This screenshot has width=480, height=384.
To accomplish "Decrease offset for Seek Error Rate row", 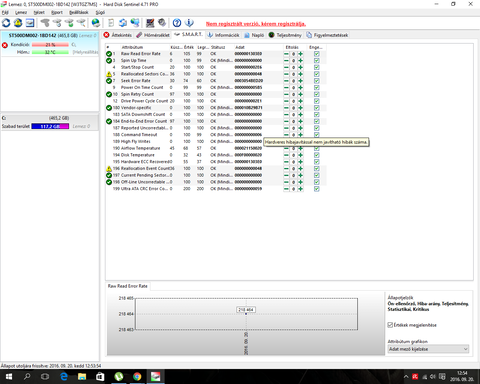I will 286,81.
